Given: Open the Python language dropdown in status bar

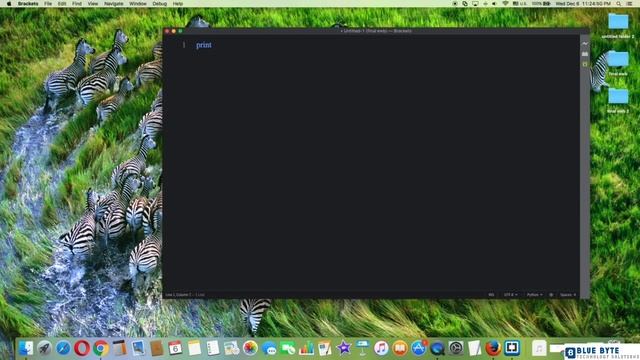Looking at the screenshot, I should [534, 294].
